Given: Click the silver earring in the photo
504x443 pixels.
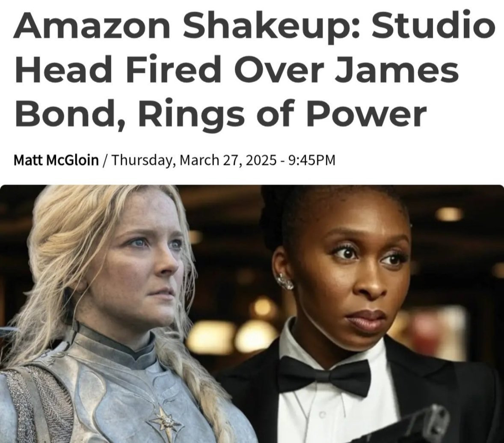Looking at the screenshot, I should pyautogui.click(x=285, y=282).
